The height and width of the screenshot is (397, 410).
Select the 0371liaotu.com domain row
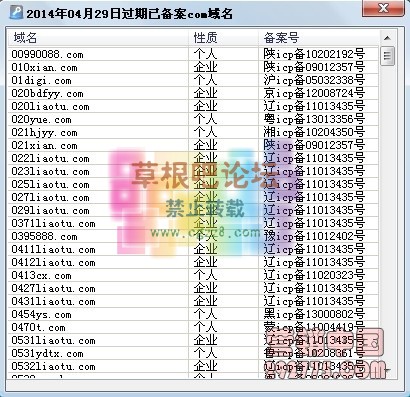pos(193,223)
